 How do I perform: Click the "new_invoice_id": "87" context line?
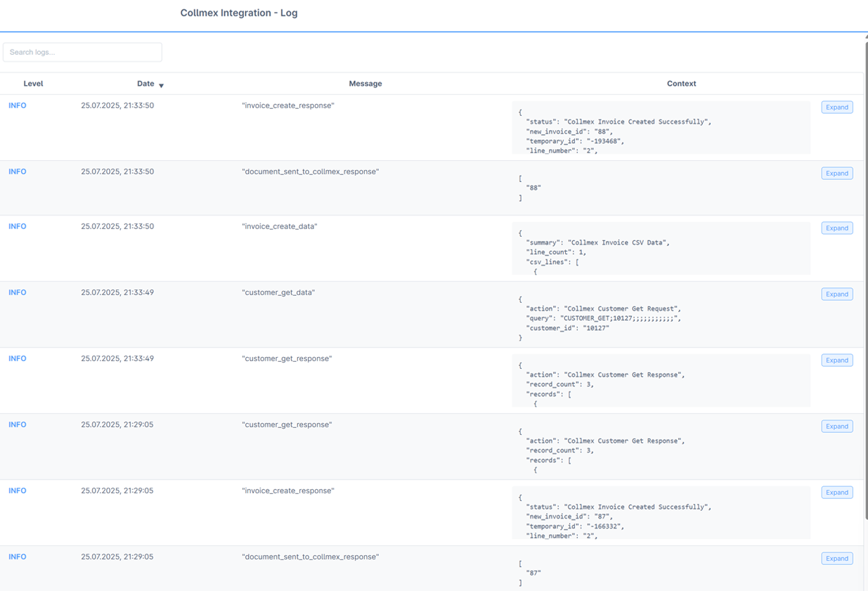569,517
